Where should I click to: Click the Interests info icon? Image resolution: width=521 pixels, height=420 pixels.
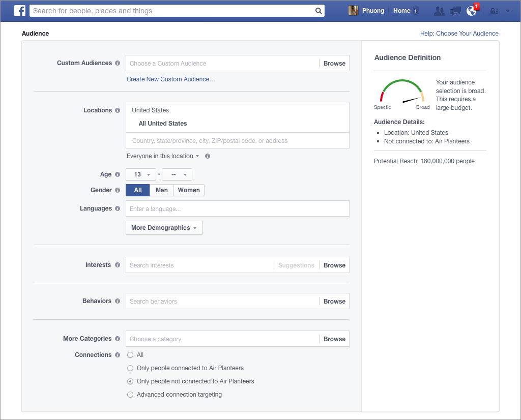[x=118, y=265]
